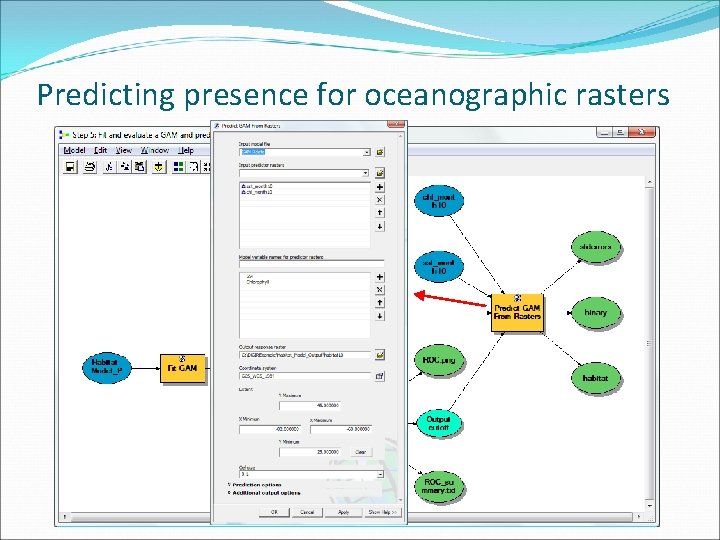Click the Print icon in ModelBuilder toolbar
Image resolution: width=720 pixels, height=540 pixels.
90,167
